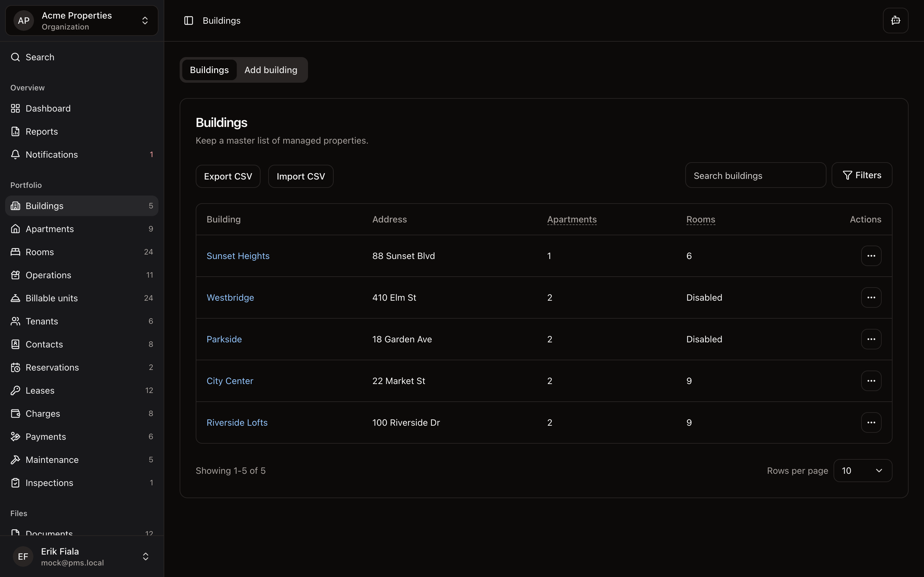Open Riverside Lofts building link

(237, 422)
